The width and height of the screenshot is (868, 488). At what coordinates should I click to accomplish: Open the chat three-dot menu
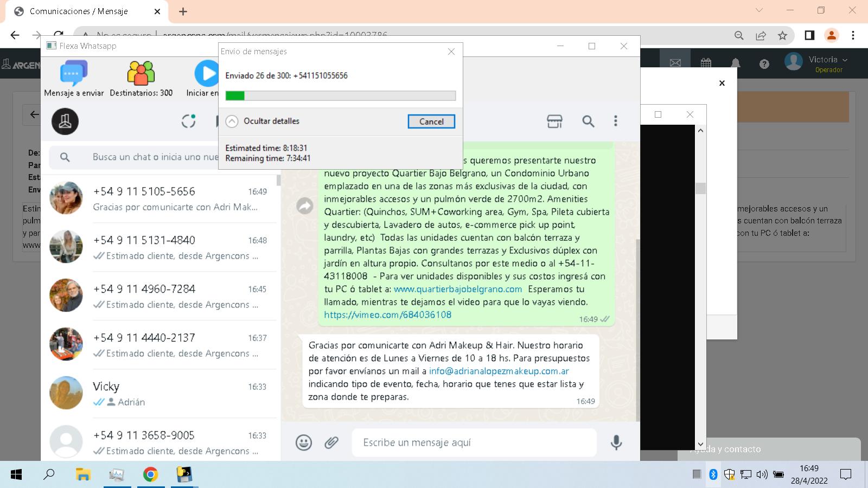(615, 121)
